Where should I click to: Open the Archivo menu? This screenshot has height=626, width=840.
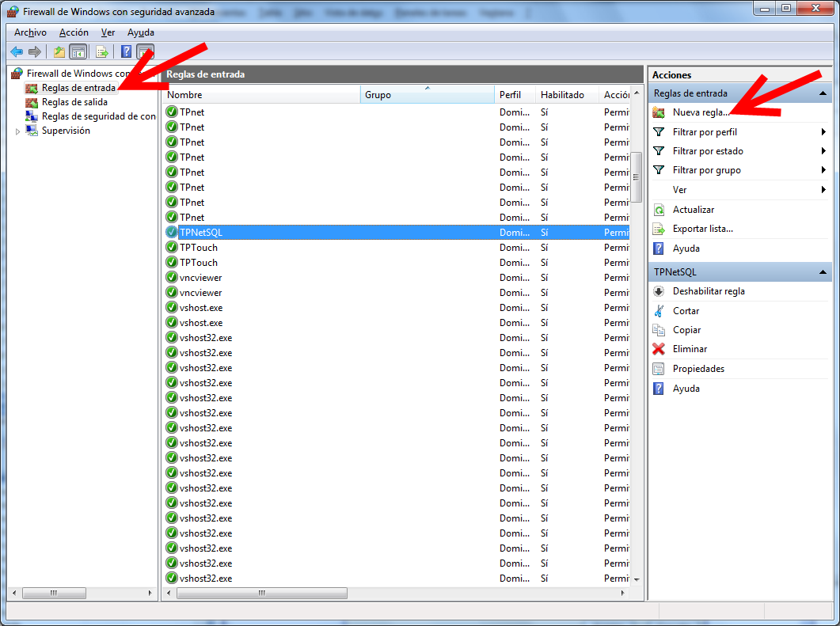pos(31,32)
